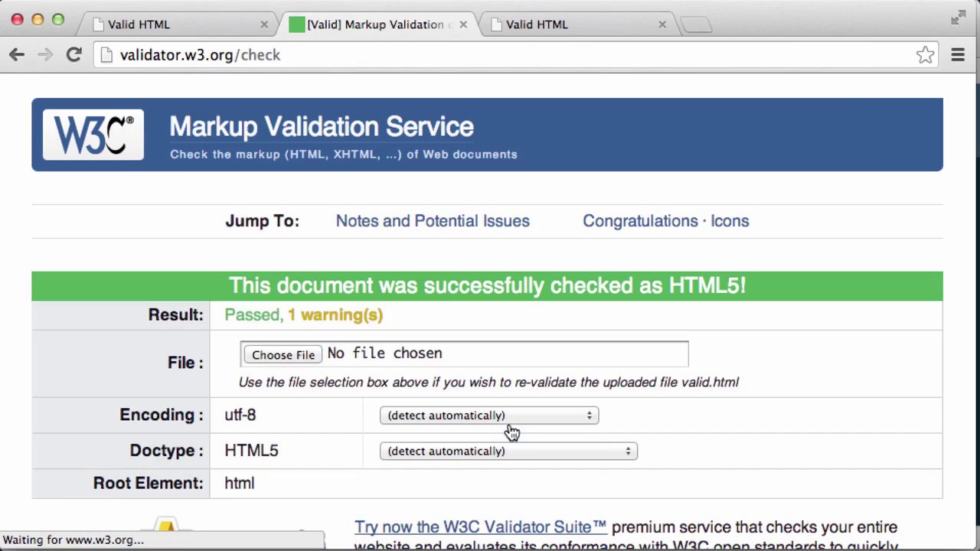Close the last Valid HTML tab
980x551 pixels.
click(x=662, y=24)
